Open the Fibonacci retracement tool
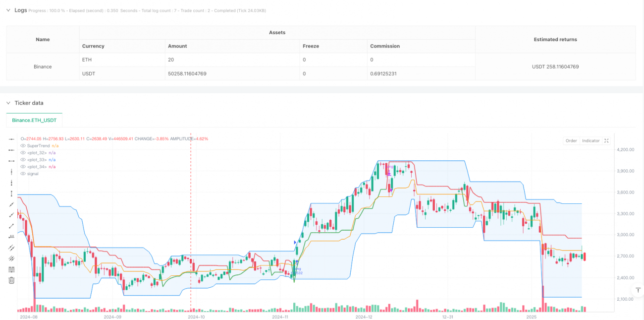This screenshot has height=320, width=644. [11, 269]
